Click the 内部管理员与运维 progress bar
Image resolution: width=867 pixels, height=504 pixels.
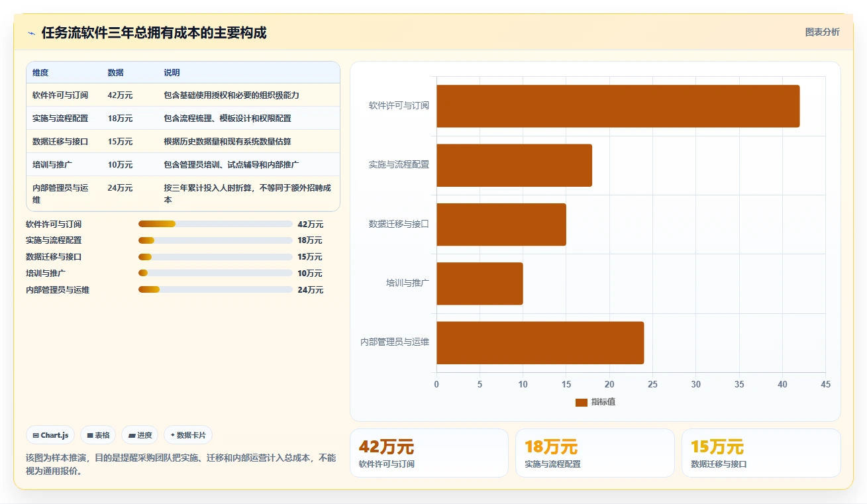[215, 289]
